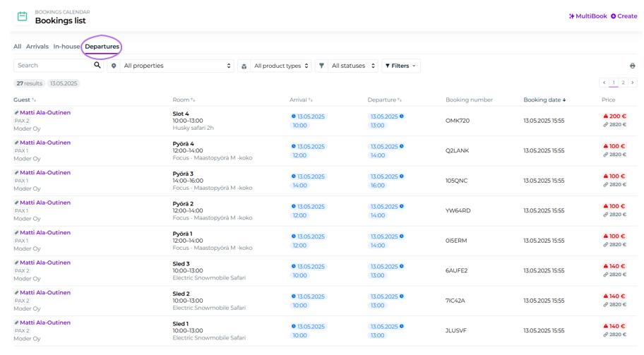Create a new booking

(624, 16)
